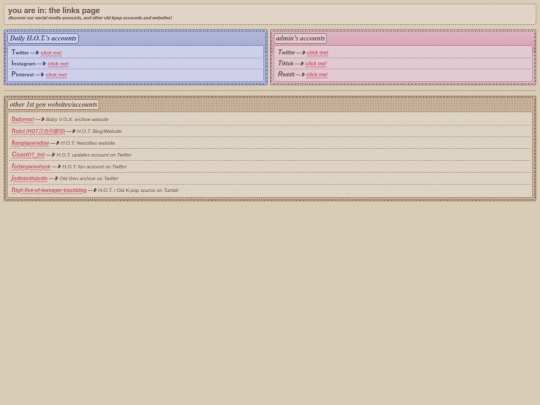Viewport: 540px width, 405px height.
Task: Open Daily H.O.T.'s Twitter 'click me!' link
Action: (x=51, y=53)
